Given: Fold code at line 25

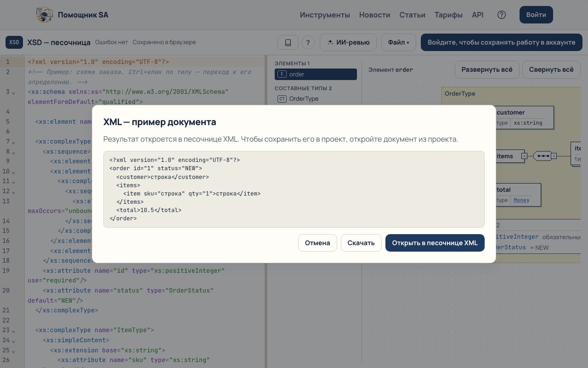Looking at the screenshot, I should [13, 351].
